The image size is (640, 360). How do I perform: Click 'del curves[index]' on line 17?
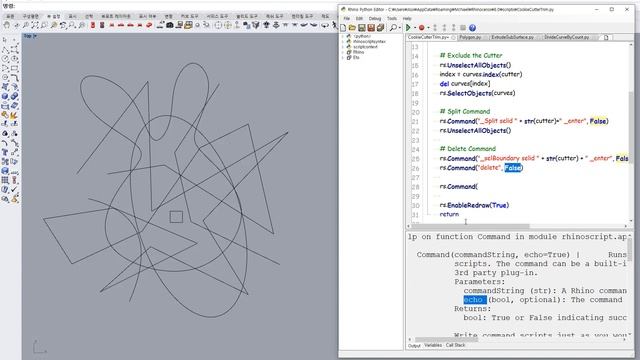[x=464, y=84]
